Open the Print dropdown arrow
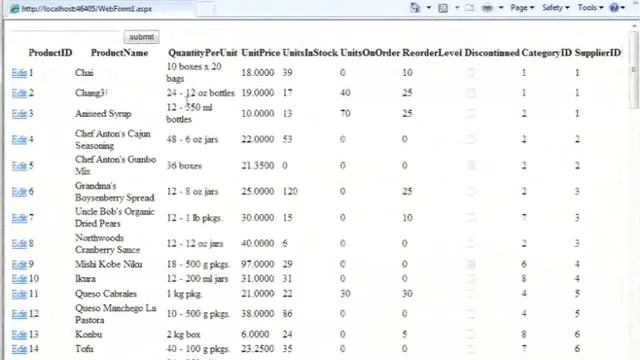The width and height of the screenshot is (640, 360). tap(501, 8)
